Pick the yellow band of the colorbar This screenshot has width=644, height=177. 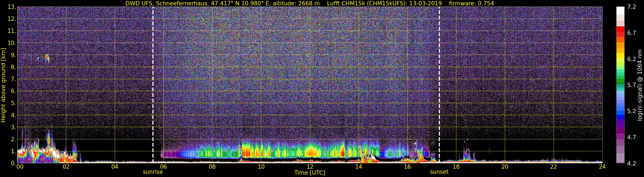point(620,55)
